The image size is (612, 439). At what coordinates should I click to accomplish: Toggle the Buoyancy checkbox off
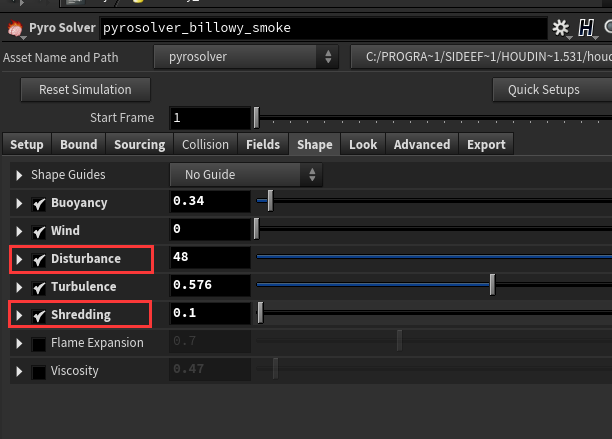39,204
